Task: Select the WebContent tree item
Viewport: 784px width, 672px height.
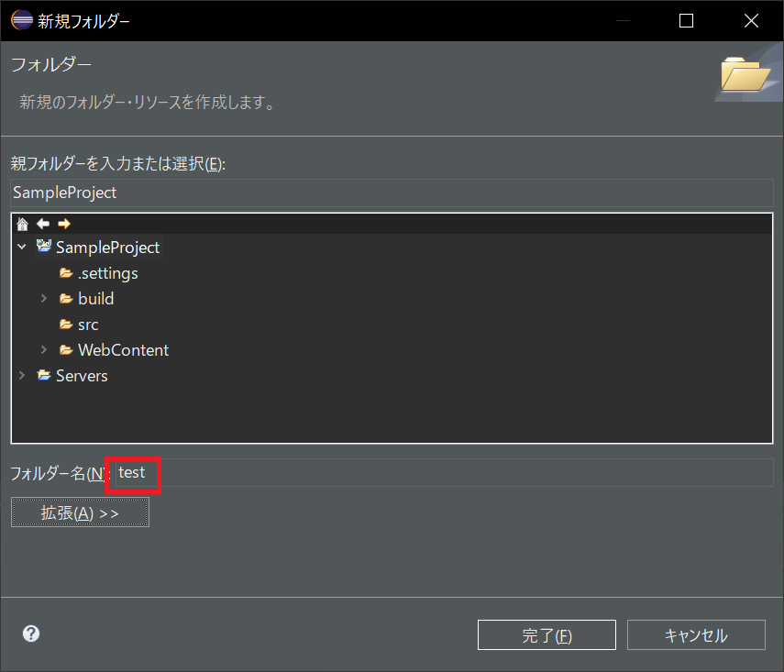Action: point(122,349)
